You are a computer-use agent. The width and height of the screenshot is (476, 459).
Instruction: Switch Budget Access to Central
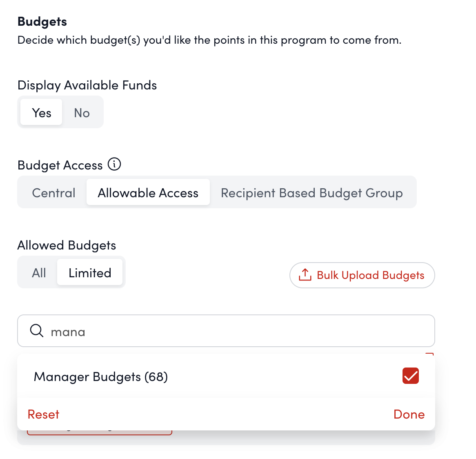tap(53, 193)
